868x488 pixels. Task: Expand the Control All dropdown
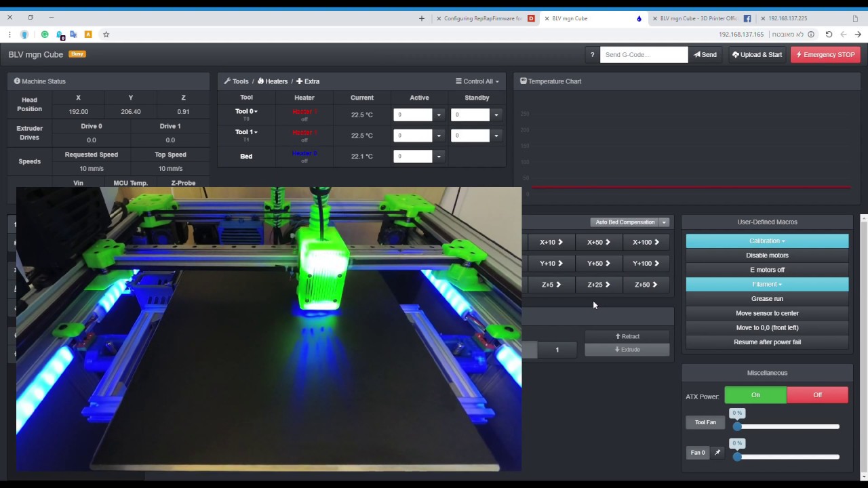pyautogui.click(x=477, y=81)
